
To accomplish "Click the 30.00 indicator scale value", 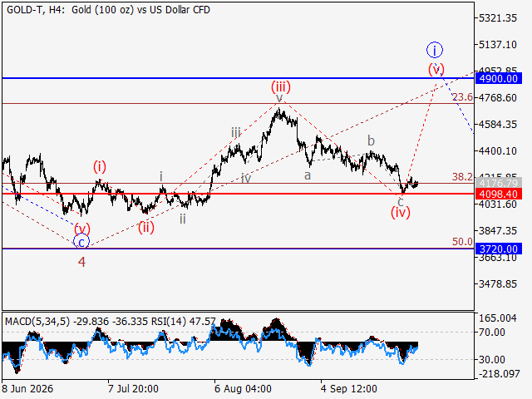I will tap(492, 359).
